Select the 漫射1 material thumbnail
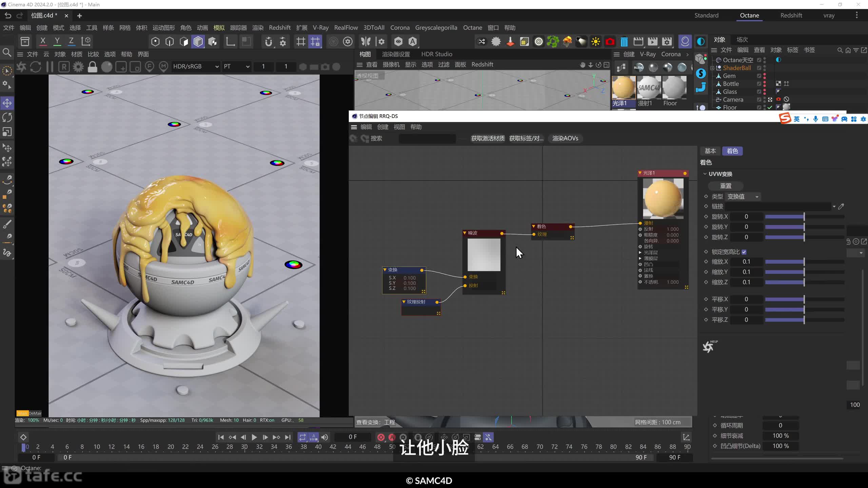 649,87
